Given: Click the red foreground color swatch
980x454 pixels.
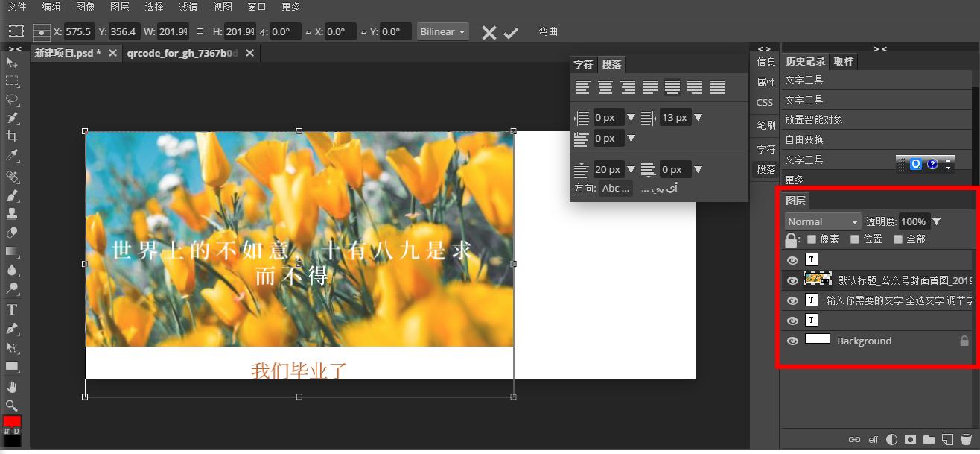Looking at the screenshot, I should click(x=12, y=421).
